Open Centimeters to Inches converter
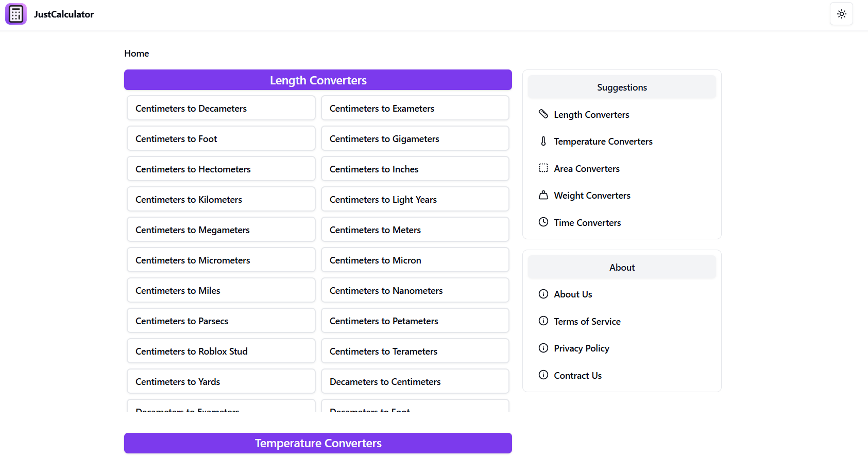The image size is (868, 457). tap(415, 169)
